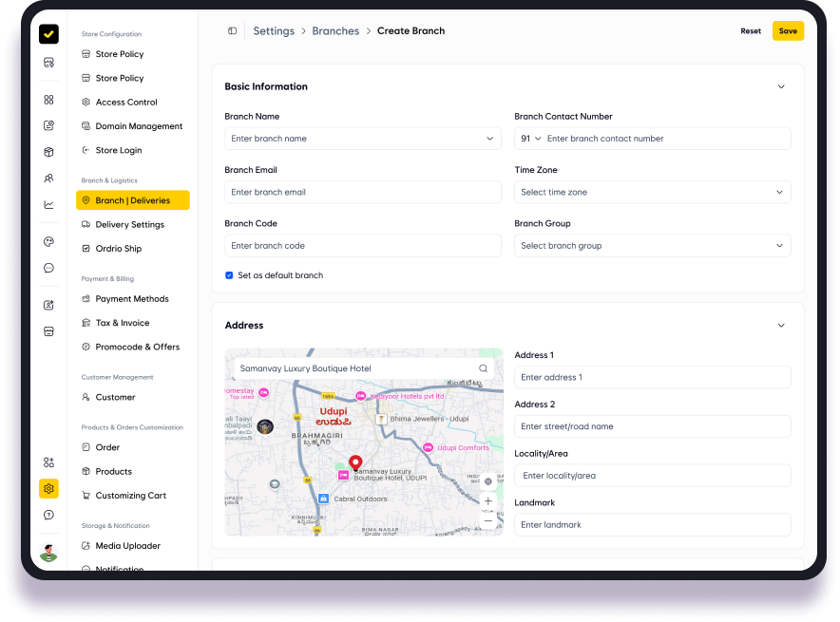Click the Save button
This screenshot has height=622, width=840.
point(788,31)
